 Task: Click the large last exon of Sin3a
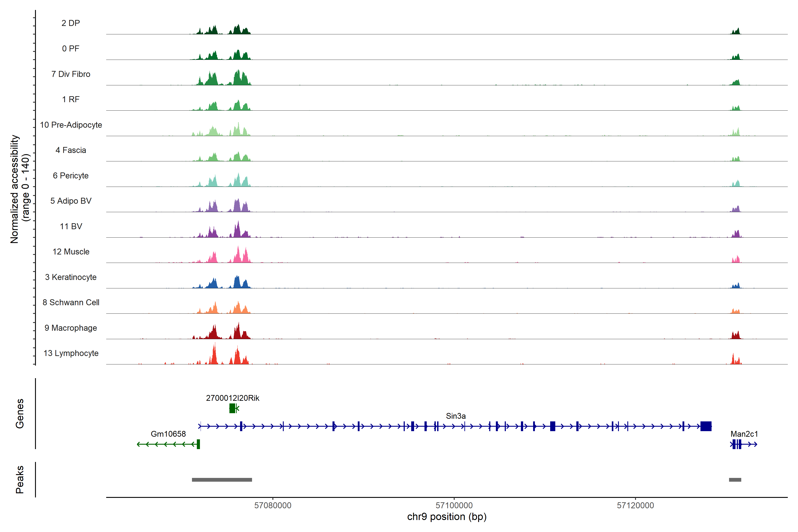click(706, 426)
